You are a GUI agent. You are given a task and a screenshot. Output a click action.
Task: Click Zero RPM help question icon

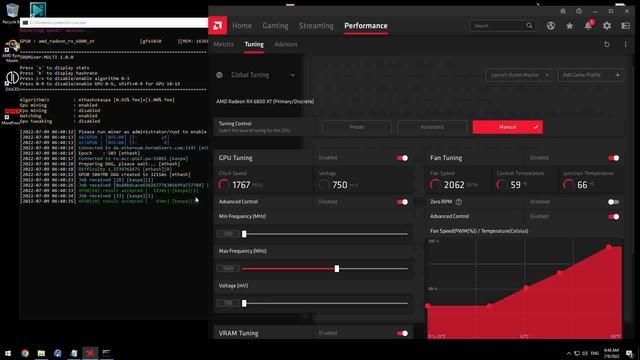pos(459,202)
